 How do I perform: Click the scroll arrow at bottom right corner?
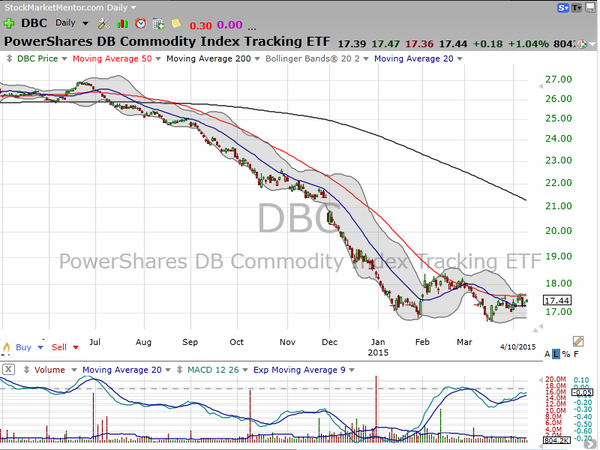(591, 444)
